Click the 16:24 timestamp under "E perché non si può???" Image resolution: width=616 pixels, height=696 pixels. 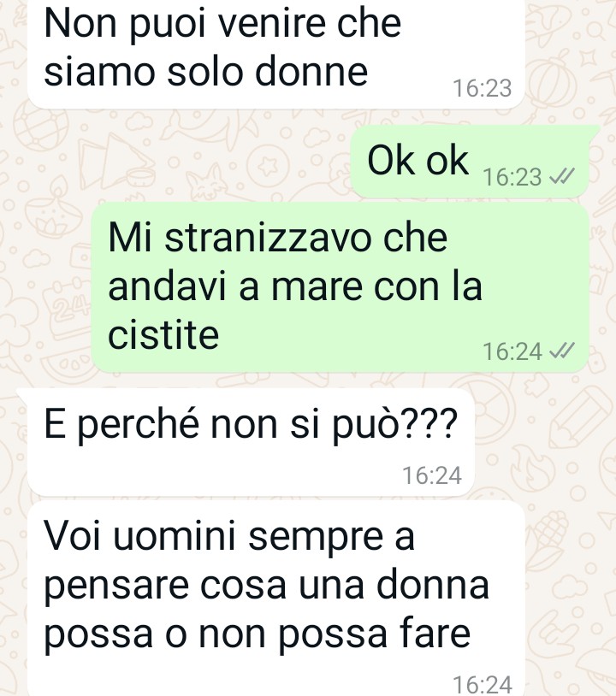click(432, 475)
